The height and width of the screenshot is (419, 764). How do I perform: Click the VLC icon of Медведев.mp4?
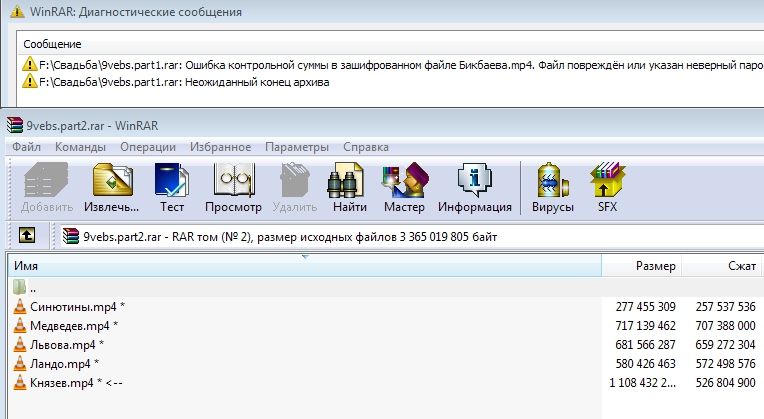tap(19, 325)
